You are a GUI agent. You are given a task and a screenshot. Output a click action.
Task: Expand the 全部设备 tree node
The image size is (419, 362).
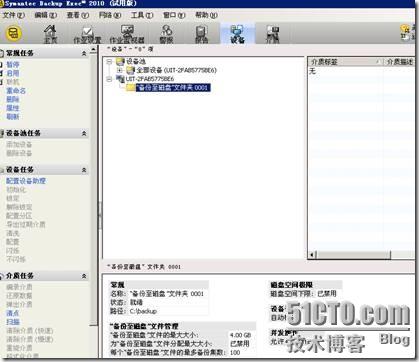(x=120, y=70)
